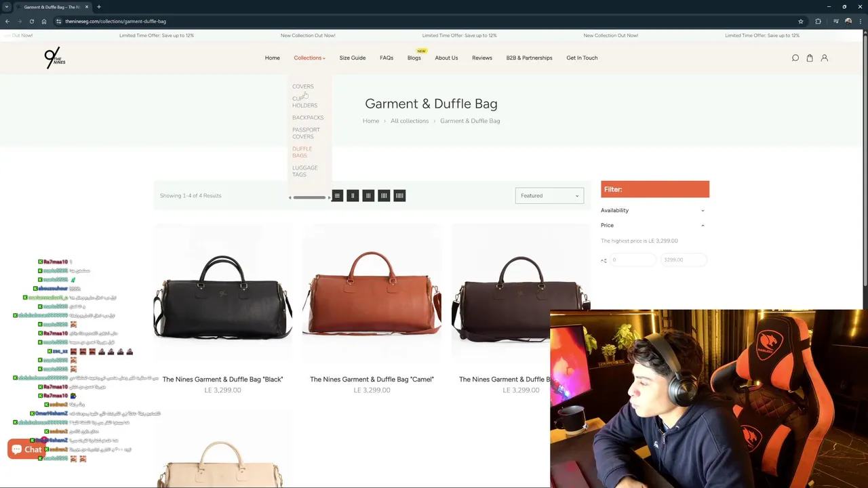This screenshot has height=488, width=868.
Task: Click the browser home icon
Action: coord(44,21)
